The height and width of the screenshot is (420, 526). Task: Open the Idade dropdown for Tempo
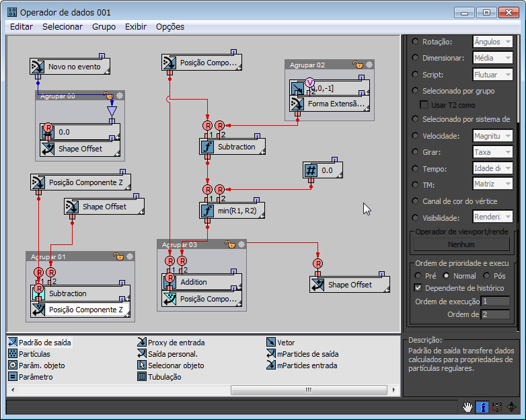[492, 168]
